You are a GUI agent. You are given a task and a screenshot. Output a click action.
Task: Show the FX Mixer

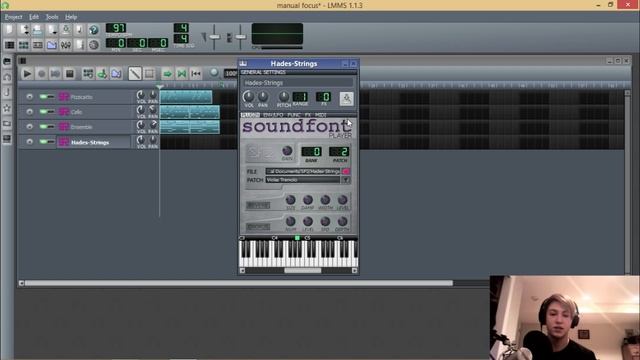tap(65, 44)
